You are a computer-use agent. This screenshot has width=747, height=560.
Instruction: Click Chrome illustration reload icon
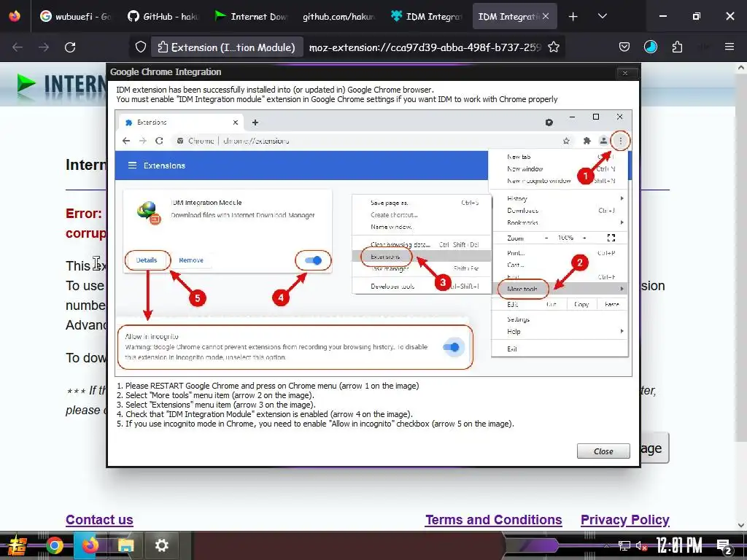pyautogui.click(x=159, y=141)
